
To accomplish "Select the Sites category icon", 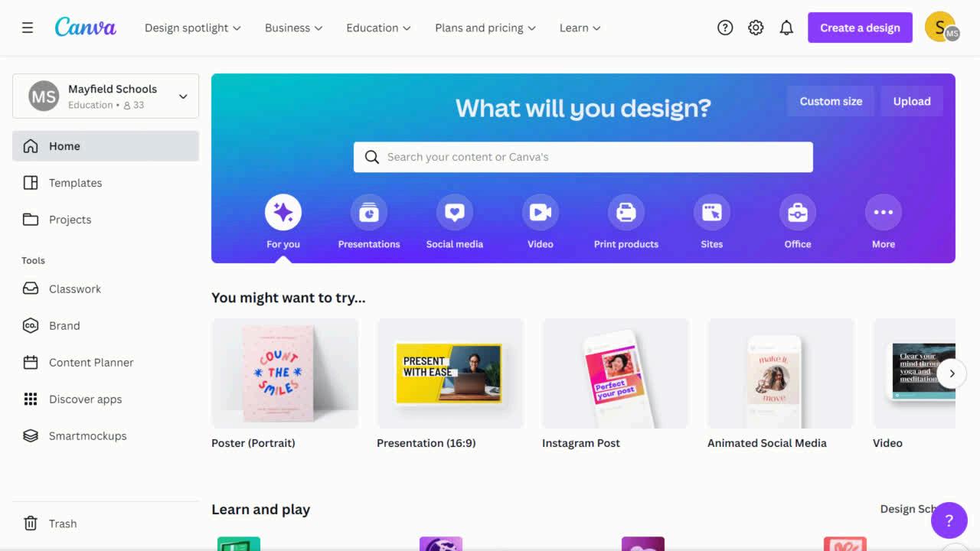I will click(x=712, y=212).
